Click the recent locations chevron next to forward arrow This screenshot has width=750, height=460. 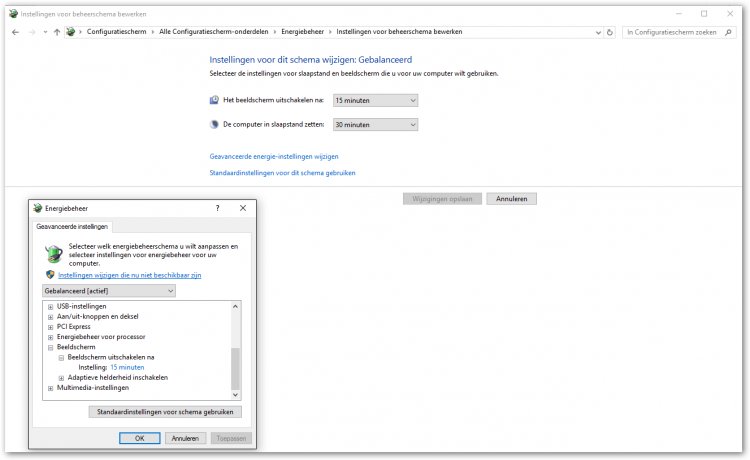point(45,32)
